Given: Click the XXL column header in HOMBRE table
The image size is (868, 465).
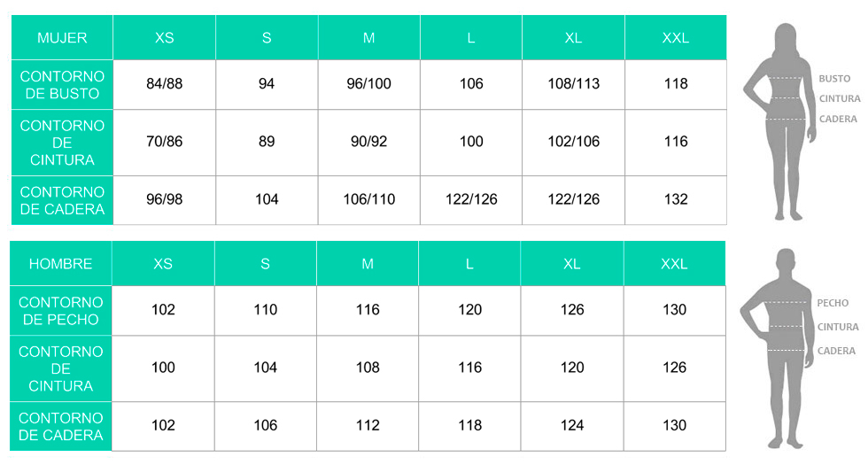Looking at the screenshot, I should pyautogui.click(x=674, y=264).
